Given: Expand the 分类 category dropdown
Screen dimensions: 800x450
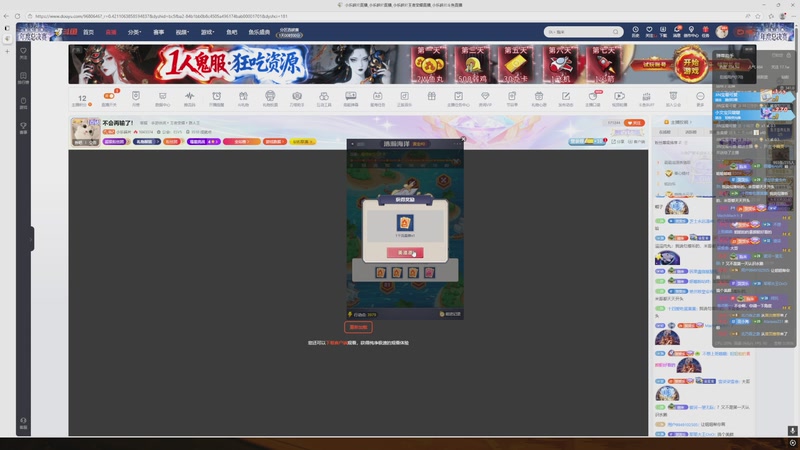Looking at the screenshot, I should point(134,32).
